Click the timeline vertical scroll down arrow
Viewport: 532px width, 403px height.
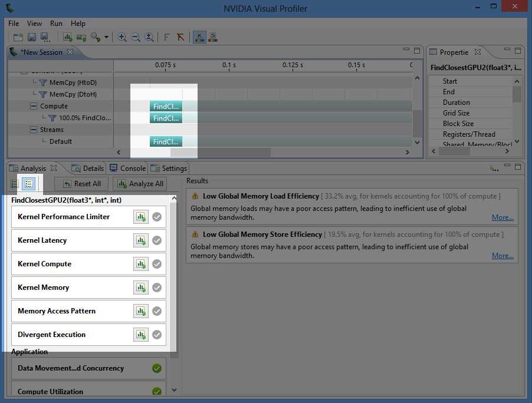point(417,143)
